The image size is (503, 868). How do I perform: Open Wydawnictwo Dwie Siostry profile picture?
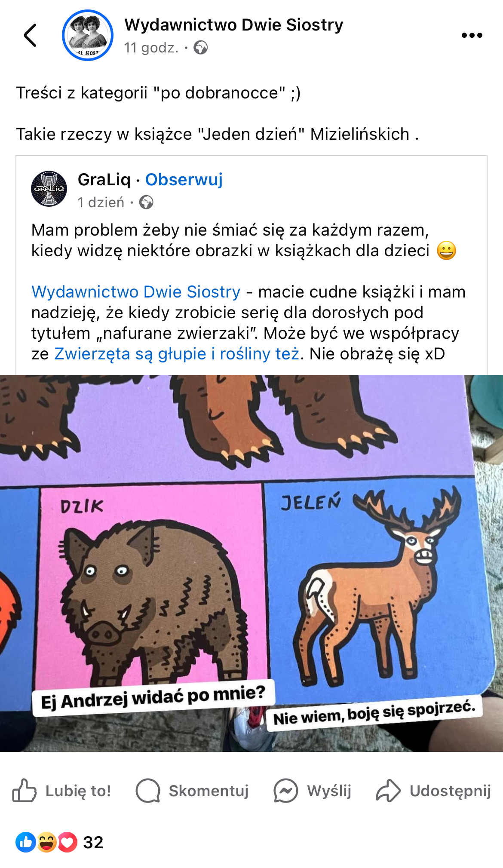coord(88,35)
